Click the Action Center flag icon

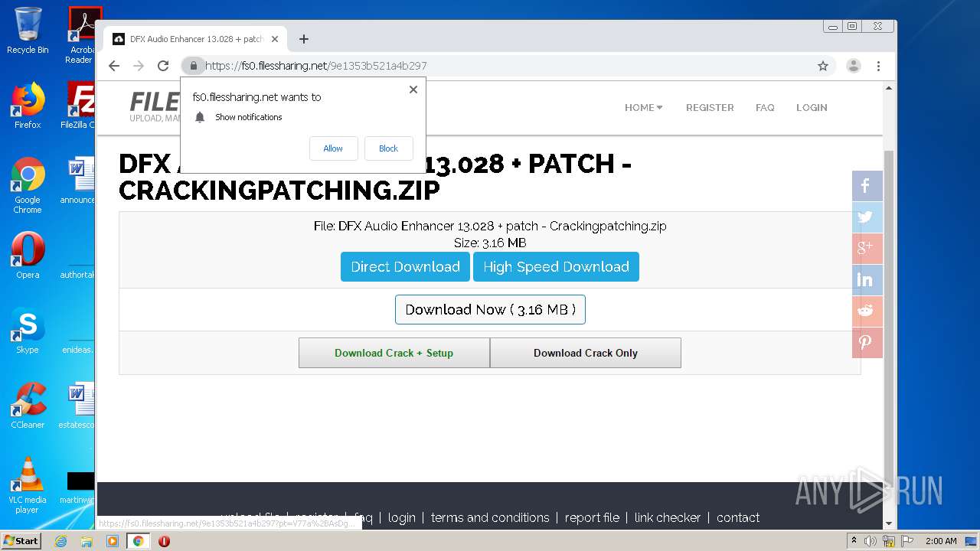coord(906,541)
